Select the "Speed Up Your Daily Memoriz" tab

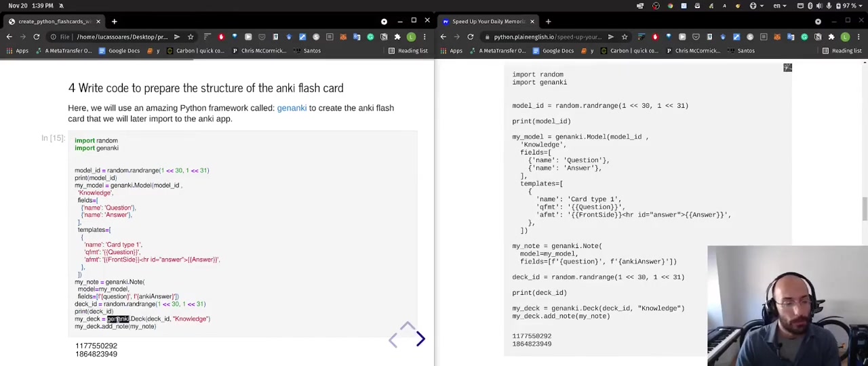tap(488, 21)
